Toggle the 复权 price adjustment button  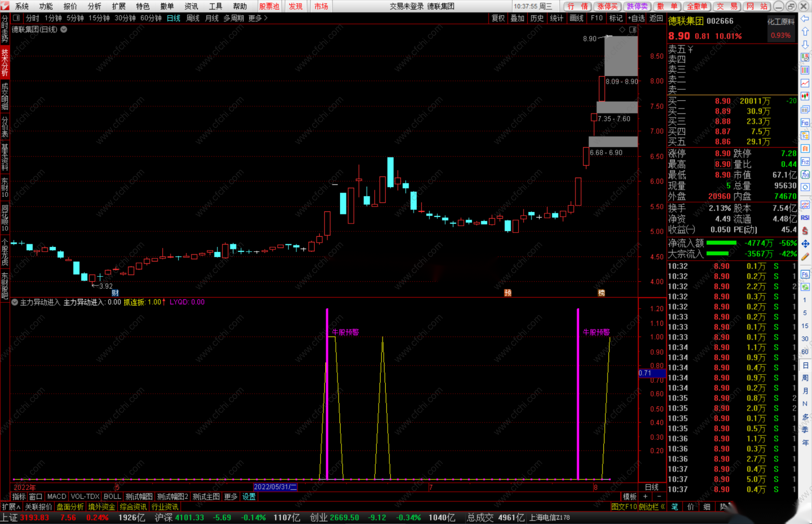pyautogui.click(x=498, y=18)
